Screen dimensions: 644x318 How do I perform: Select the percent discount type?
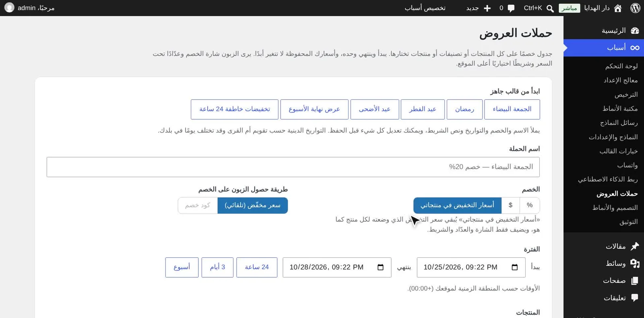click(x=530, y=205)
